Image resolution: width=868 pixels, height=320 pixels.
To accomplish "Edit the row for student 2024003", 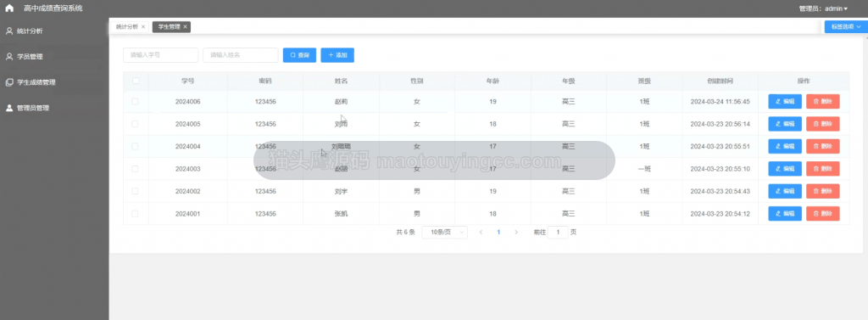I will (785, 169).
